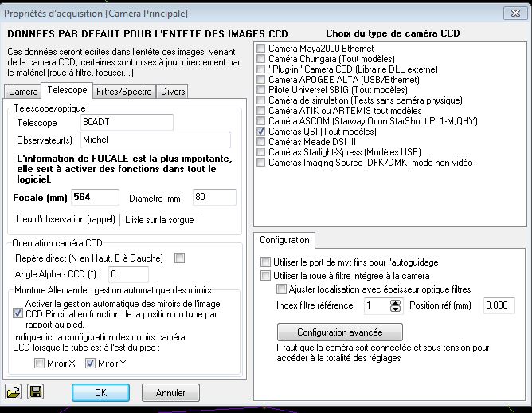Uncheck the Miroir Y checkbox
The height and width of the screenshot is (413, 532).
pos(92,364)
